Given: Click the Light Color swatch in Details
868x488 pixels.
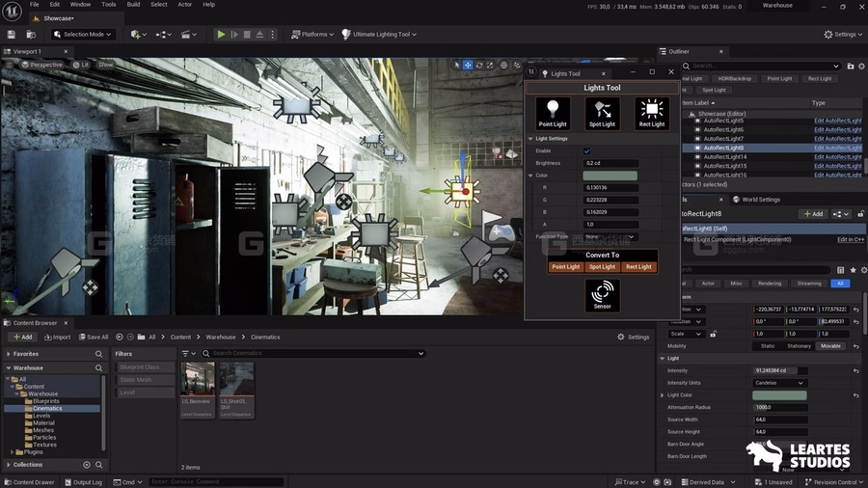Looking at the screenshot, I should click(779, 395).
